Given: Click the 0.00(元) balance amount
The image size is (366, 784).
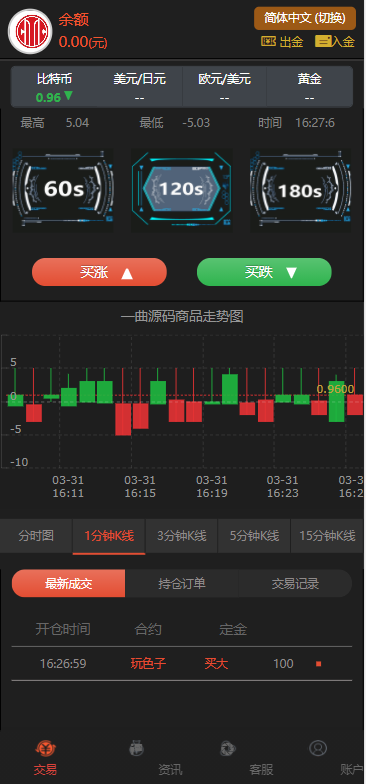Looking at the screenshot, I should click(x=83, y=42).
